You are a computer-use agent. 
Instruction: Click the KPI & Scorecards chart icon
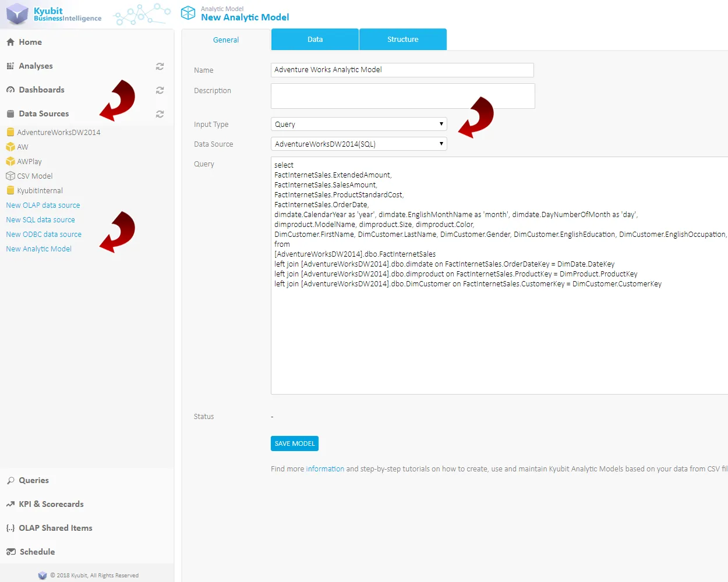click(x=10, y=504)
